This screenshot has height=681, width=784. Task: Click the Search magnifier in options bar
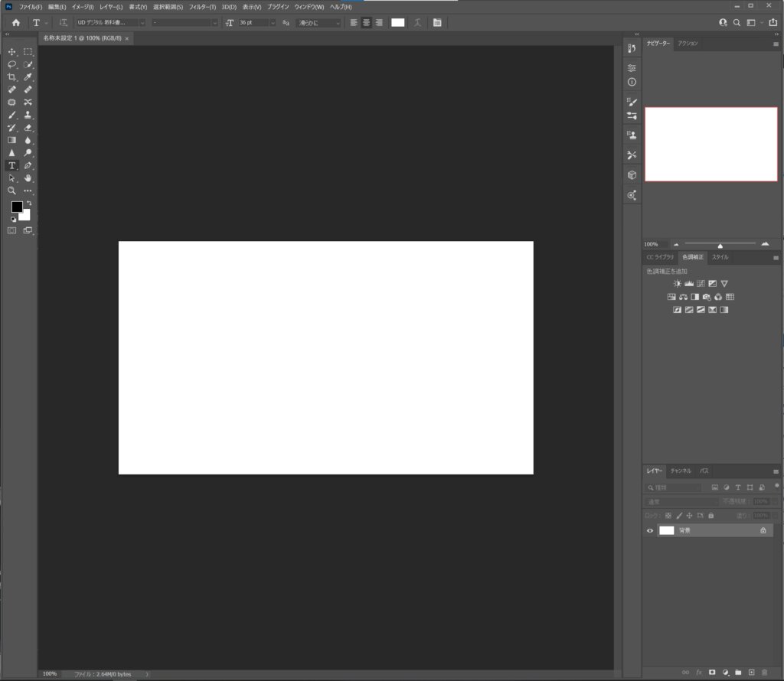(x=737, y=22)
